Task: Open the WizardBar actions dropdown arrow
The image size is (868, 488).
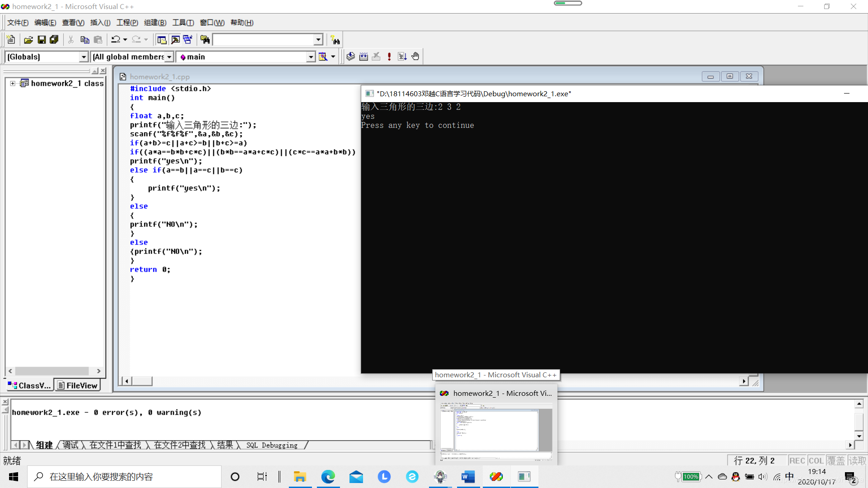Action: pos(333,56)
